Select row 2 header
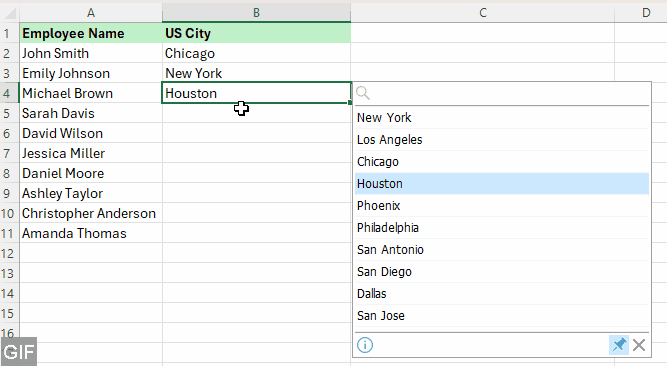667x366 pixels. (9, 53)
